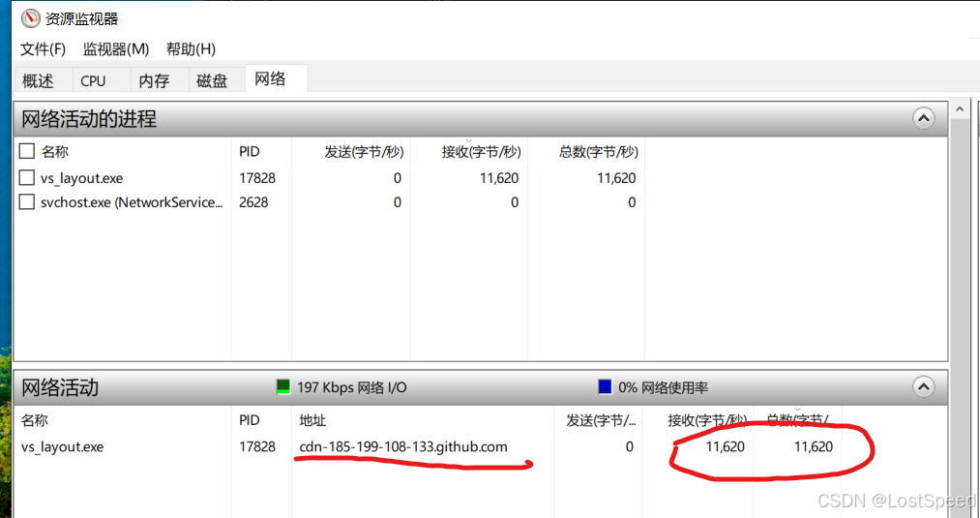Collapse the 网络活动 section chevron

[923, 387]
